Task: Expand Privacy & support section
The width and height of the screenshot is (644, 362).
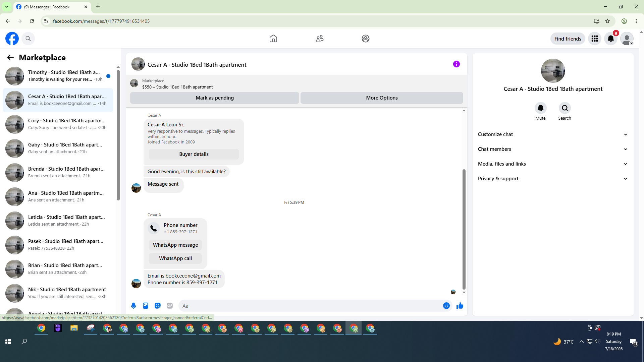Action: pos(553,179)
